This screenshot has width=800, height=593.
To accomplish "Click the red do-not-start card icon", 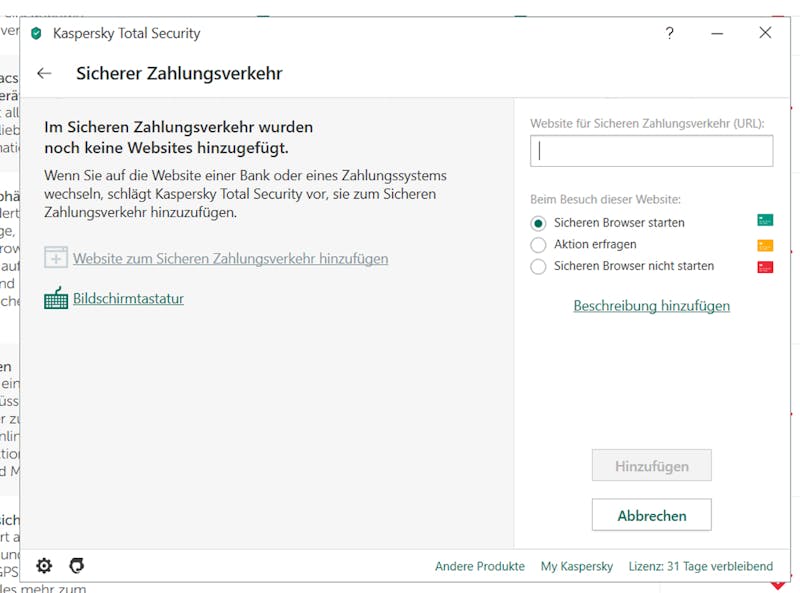I will click(x=765, y=267).
